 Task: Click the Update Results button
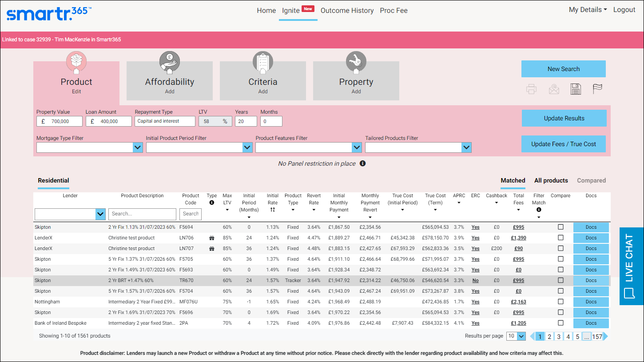point(564,118)
